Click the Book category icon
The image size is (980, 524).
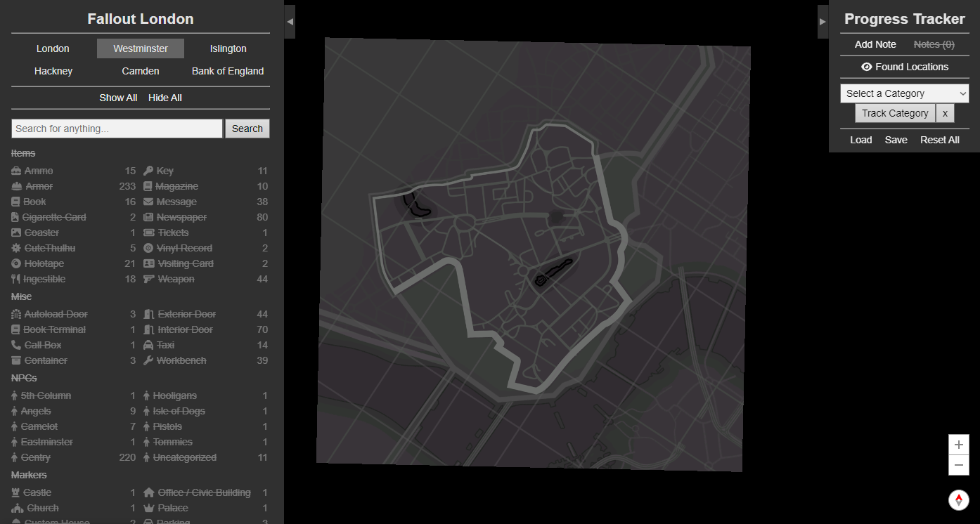coord(16,202)
